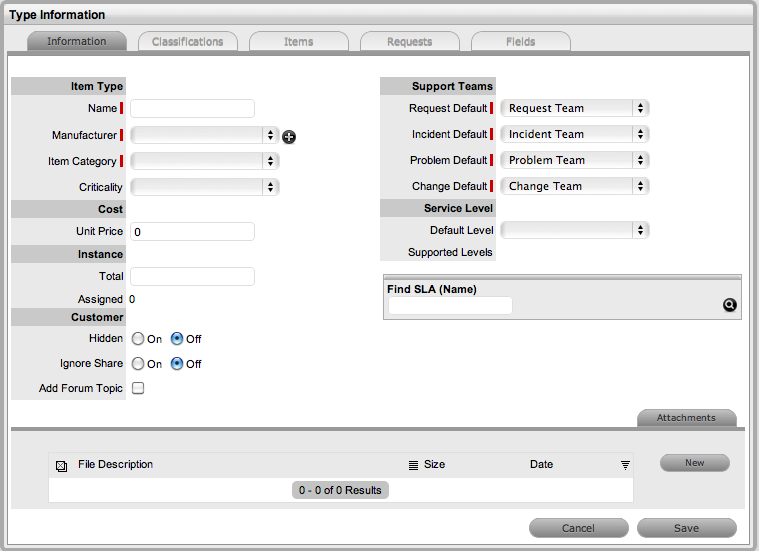Image resolution: width=759 pixels, height=551 pixels.
Task: Open Incident Default team dropdown
Action: pyautogui.click(x=575, y=134)
